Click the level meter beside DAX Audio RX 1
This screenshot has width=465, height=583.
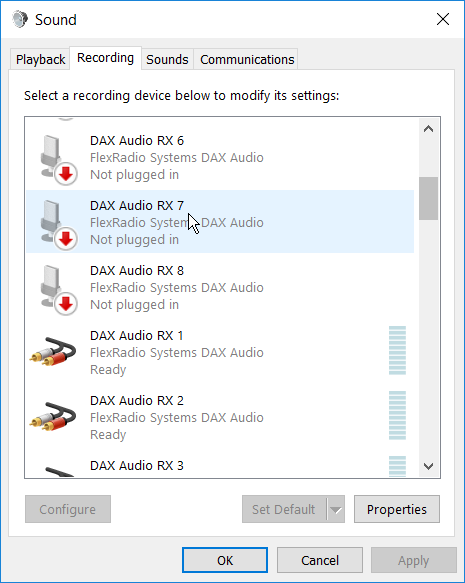[x=397, y=350]
